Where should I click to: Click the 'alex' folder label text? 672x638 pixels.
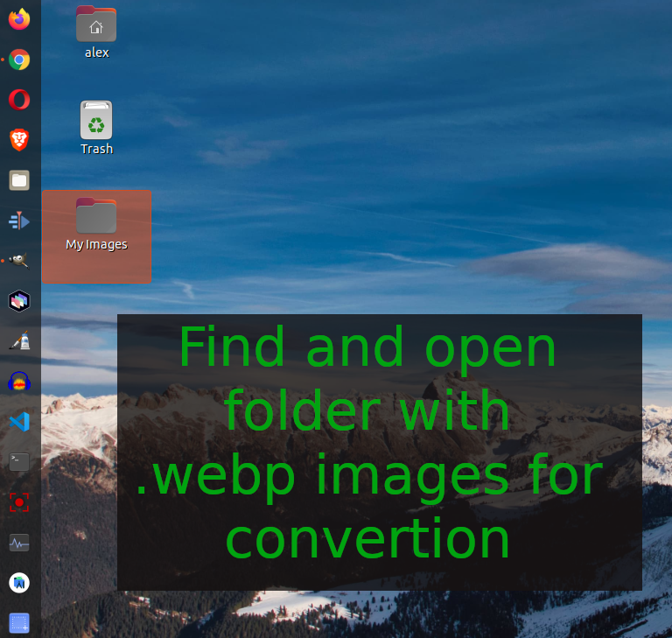tap(97, 53)
